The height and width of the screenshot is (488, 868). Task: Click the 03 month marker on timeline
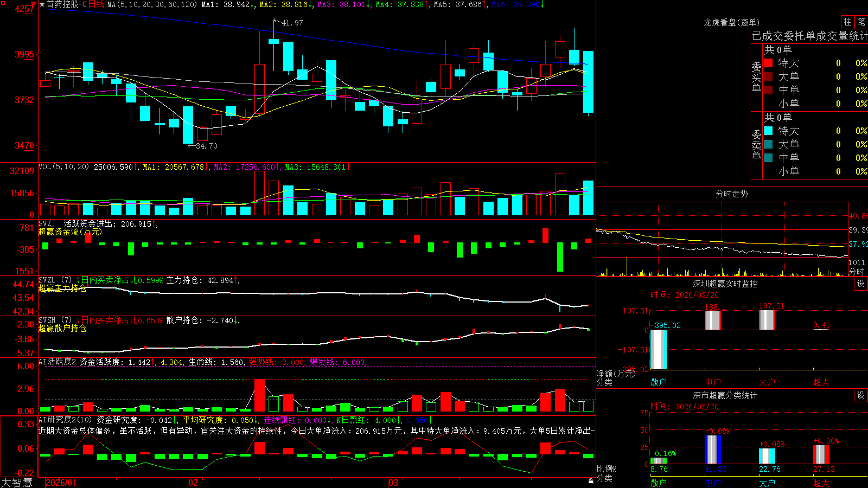(x=393, y=483)
